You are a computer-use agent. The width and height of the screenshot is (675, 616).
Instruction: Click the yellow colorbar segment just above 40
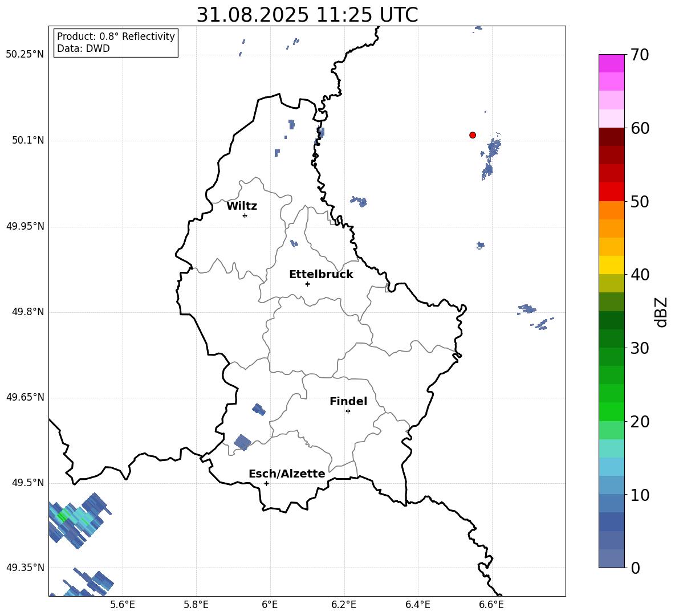[612, 265]
